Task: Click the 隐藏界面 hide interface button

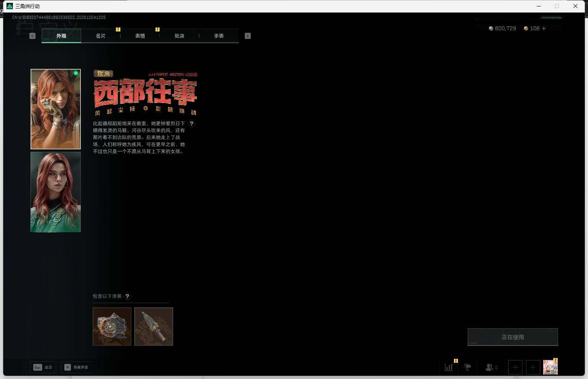Action: tap(76, 367)
